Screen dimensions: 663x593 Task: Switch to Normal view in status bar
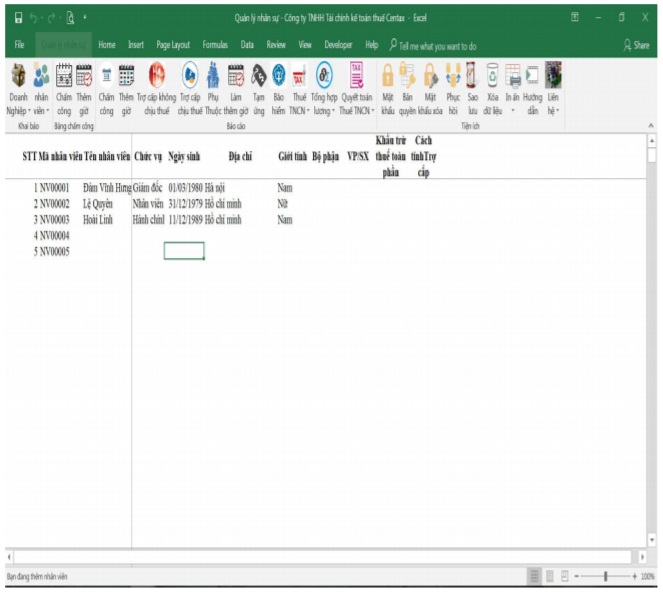533,577
